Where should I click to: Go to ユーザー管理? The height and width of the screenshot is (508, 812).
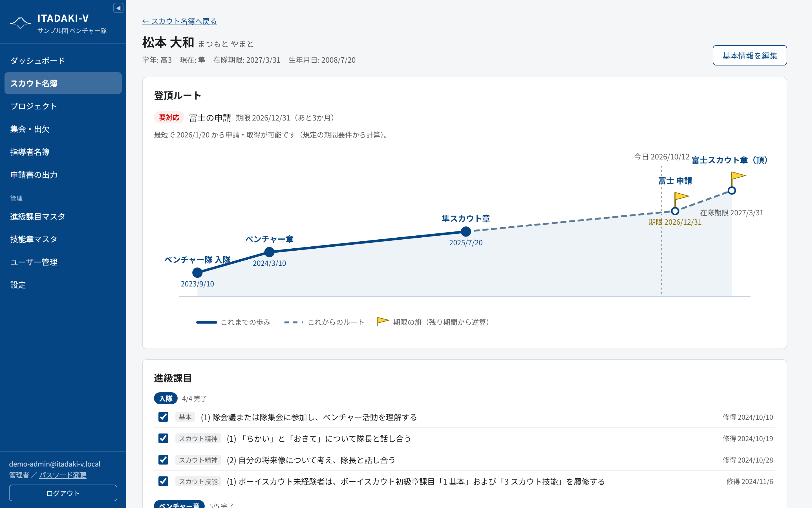(x=63, y=262)
